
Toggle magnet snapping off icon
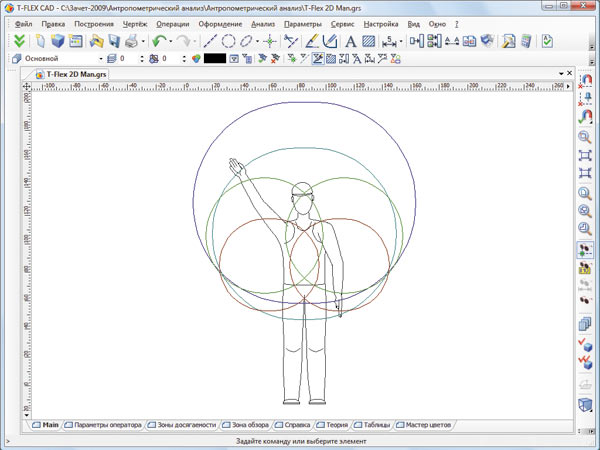(x=585, y=82)
